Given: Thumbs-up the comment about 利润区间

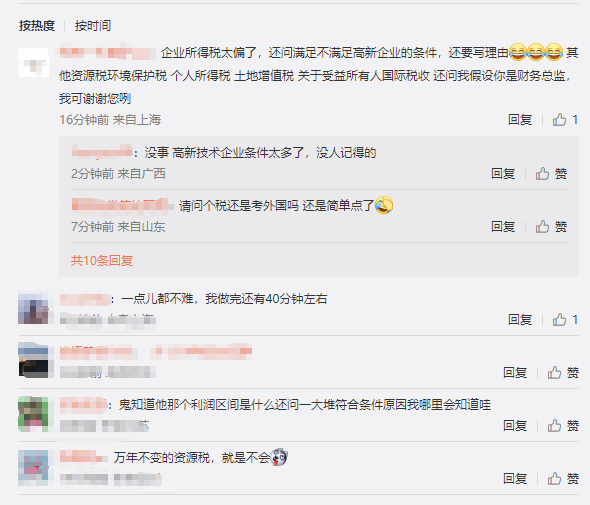Looking at the screenshot, I should (x=563, y=426).
